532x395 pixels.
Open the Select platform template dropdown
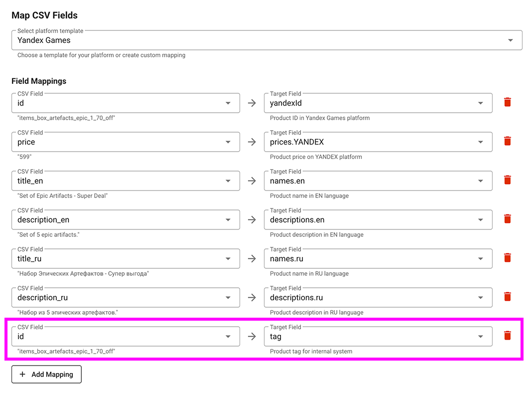pyautogui.click(x=266, y=40)
